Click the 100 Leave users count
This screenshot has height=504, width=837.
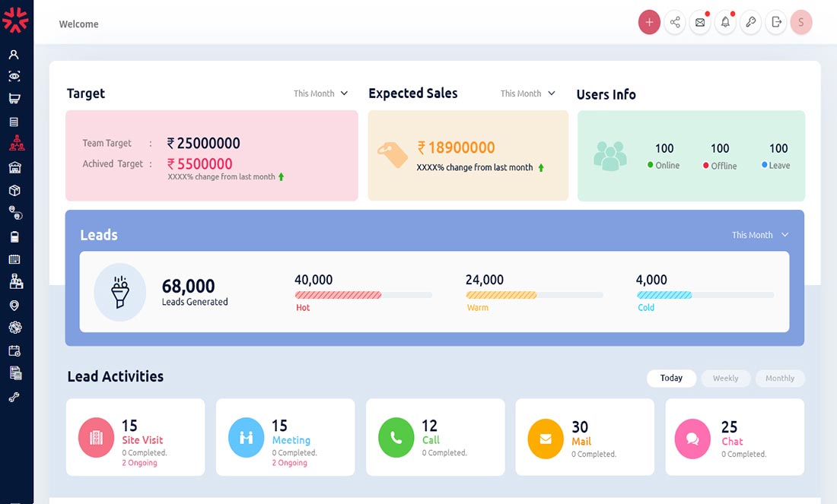pyautogui.click(x=778, y=148)
